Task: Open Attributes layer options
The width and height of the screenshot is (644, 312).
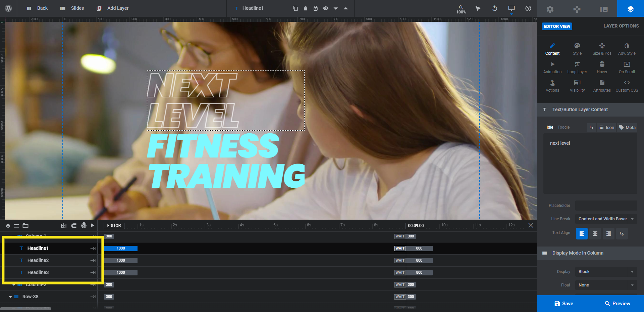Action: click(602, 86)
